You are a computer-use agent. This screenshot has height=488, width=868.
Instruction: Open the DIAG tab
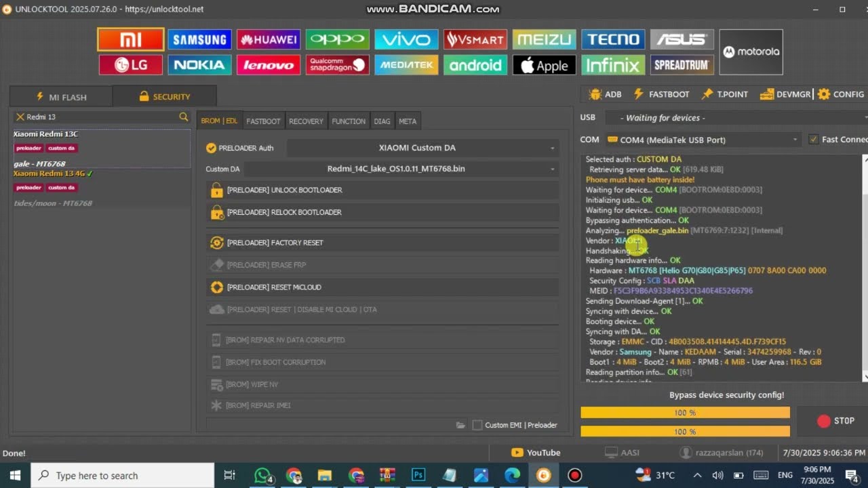coord(382,121)
